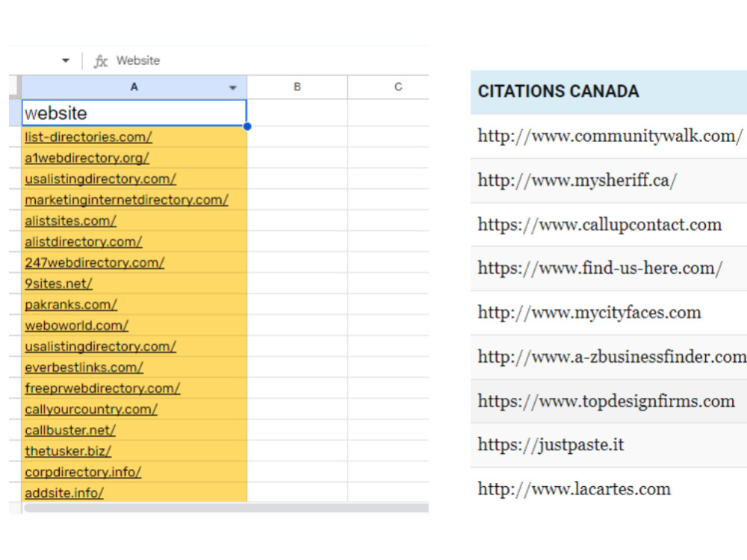Viewport: 747px width, 560px height.
Task: Open a1webdirectory.org/ link
Action: pos(87,158)
